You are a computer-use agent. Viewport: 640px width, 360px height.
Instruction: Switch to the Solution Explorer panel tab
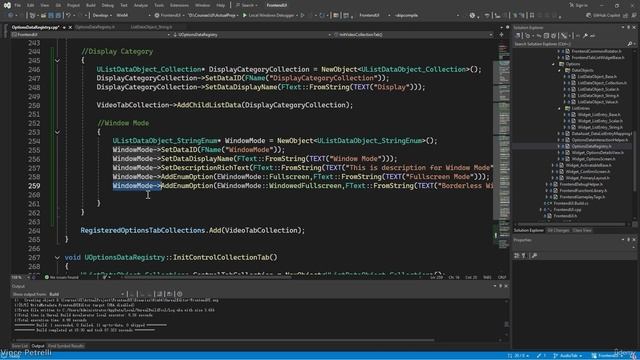tap(529, 231)
